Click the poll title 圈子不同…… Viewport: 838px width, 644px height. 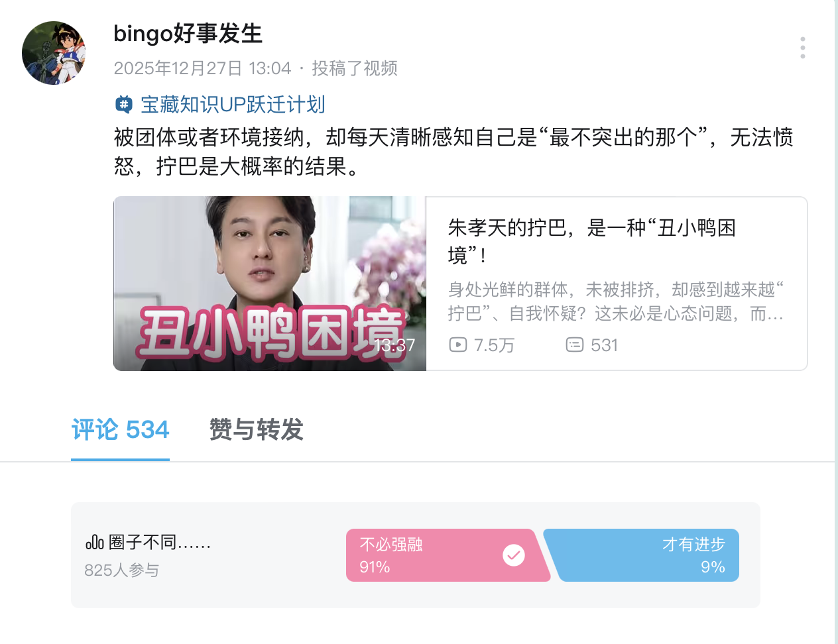[159, 543]
